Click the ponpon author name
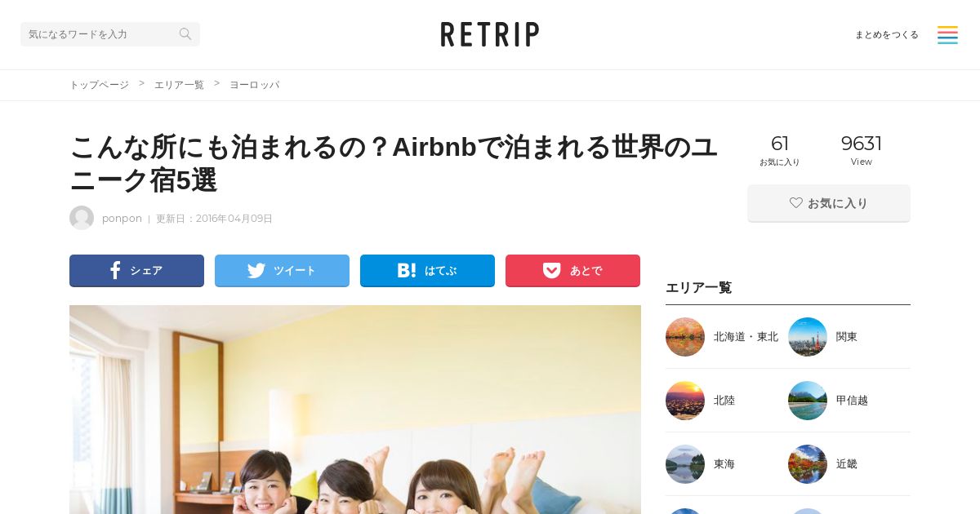This screenshot has height=514, width=980. click(122, 219)
